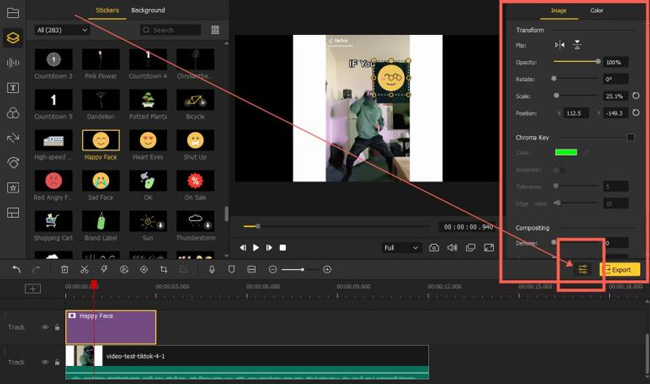Open the Split Screen layout sidebar icon

click(x=13, y=213)
